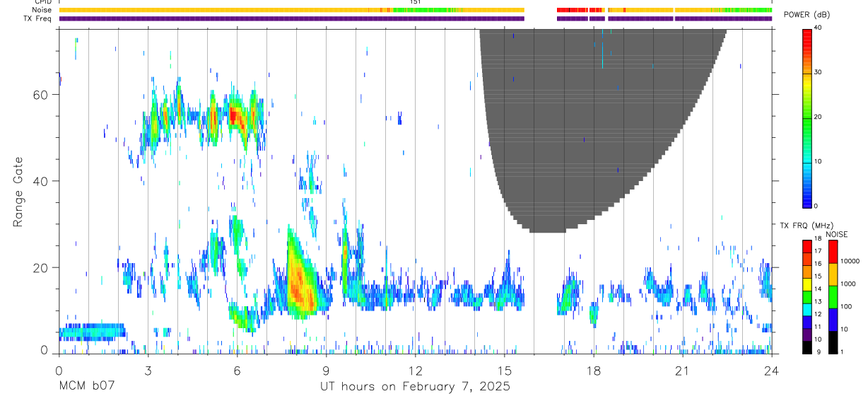The image size is (868, 401).
Task: Click the red noise strip segment near 17 UT
Action: 572,10
